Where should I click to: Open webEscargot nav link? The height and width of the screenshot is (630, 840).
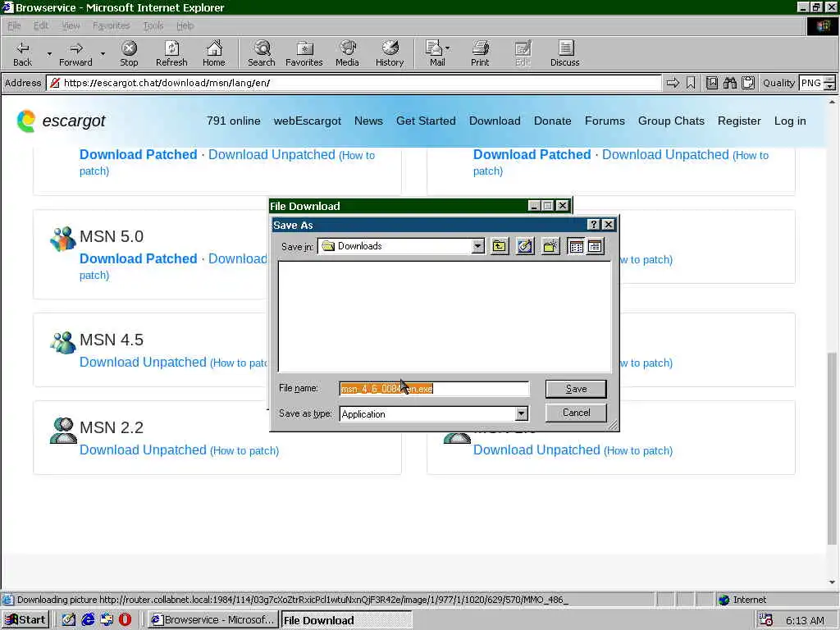307,121
